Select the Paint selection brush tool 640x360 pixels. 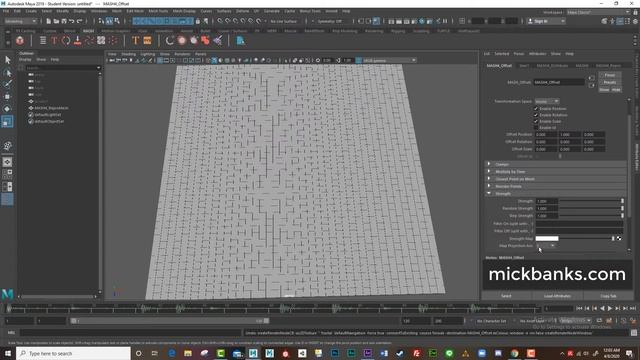click(7, 84)
